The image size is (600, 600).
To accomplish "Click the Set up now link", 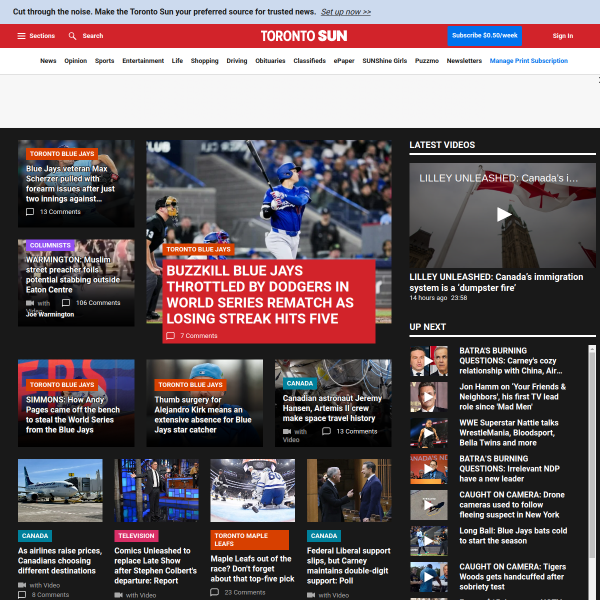I will point(346,12).
